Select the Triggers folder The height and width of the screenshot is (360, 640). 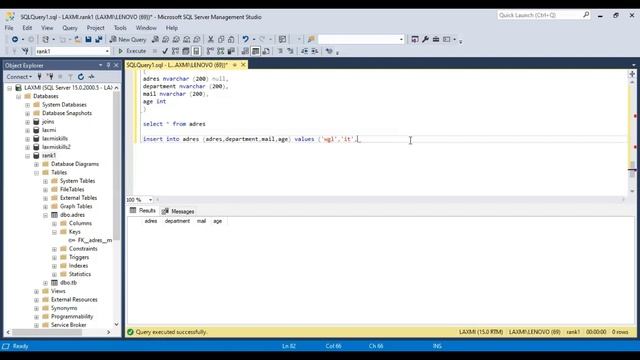(79, 257)
